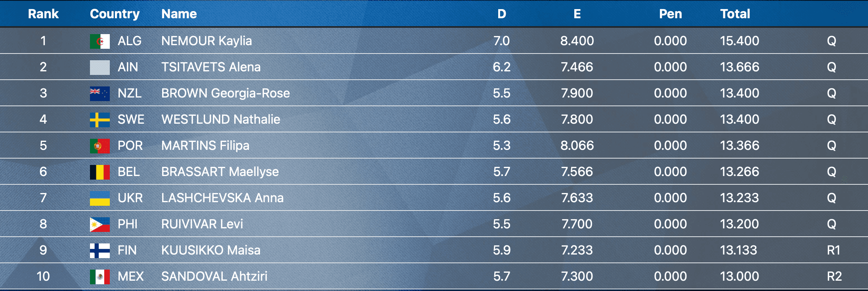Click the Philippines flag icon
This screenshot has width=868, height=291.
[99, 224]
